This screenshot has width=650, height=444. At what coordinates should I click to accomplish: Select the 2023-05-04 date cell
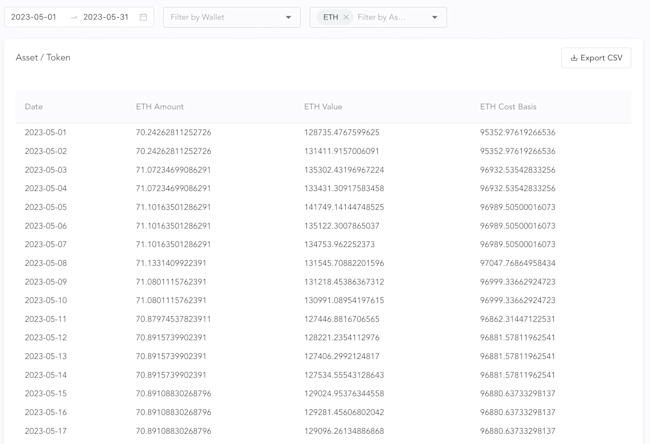pyautogui.click(x=46, y=188)
